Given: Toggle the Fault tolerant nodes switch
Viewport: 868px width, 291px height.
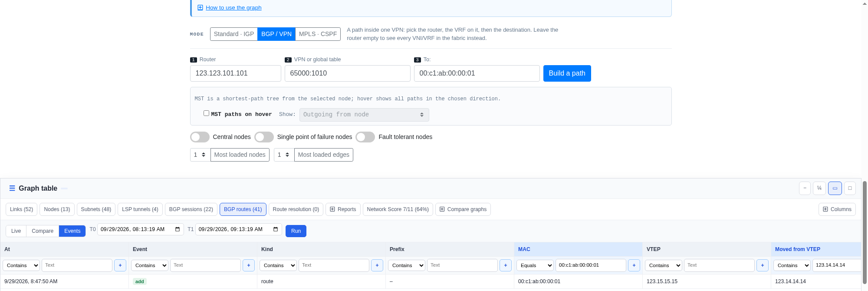Looking at the screenshot, I should pos(365,137).
